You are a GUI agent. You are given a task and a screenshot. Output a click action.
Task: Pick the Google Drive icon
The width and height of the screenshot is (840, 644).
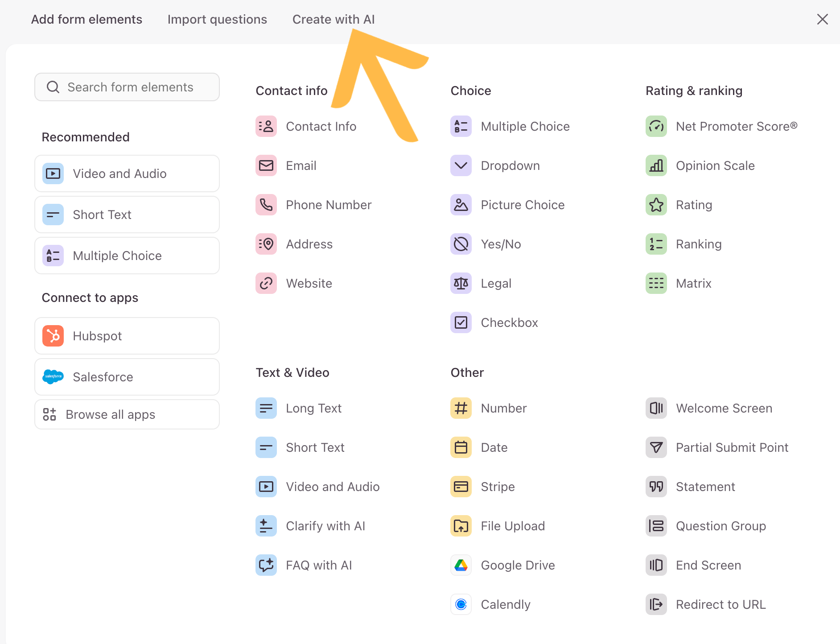461,566
